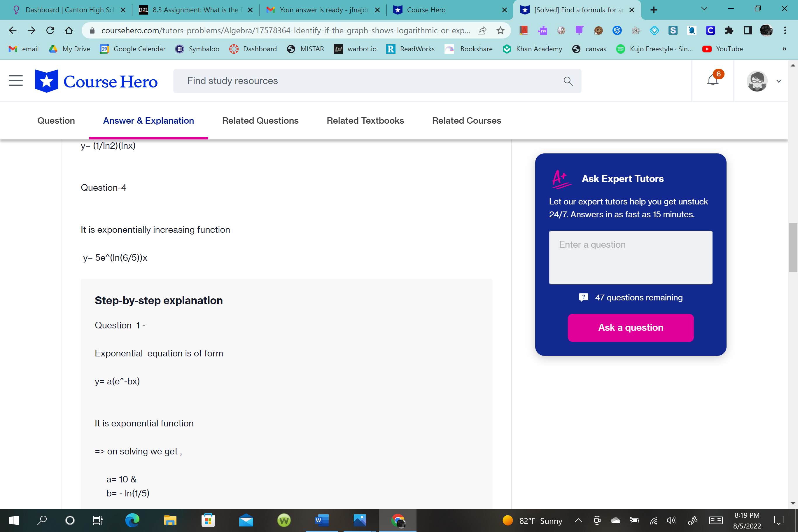Viewport: 798px width, 532px height.
Task: Open Chrome extensions puzzle icon
Action: [x=729, y=31]
